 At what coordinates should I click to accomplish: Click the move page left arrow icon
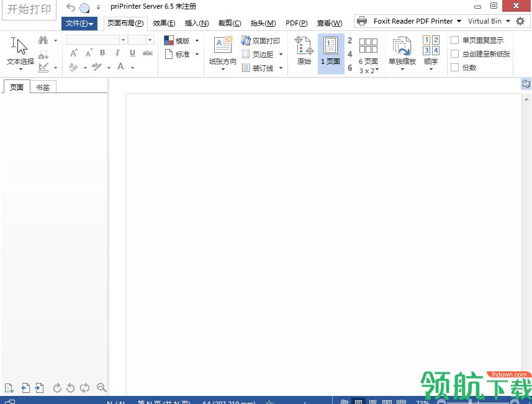(25, 388)
